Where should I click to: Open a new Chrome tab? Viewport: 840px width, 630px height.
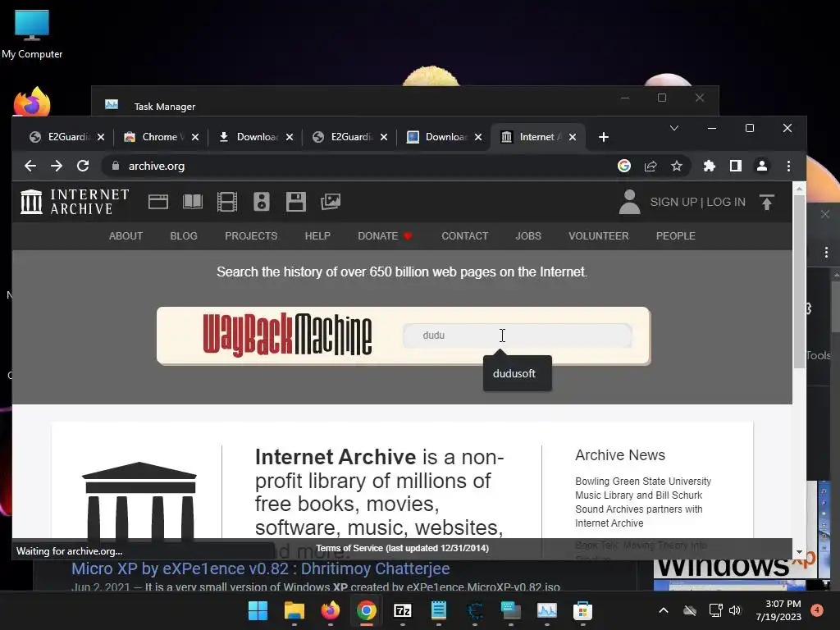(x=604, y=137)
